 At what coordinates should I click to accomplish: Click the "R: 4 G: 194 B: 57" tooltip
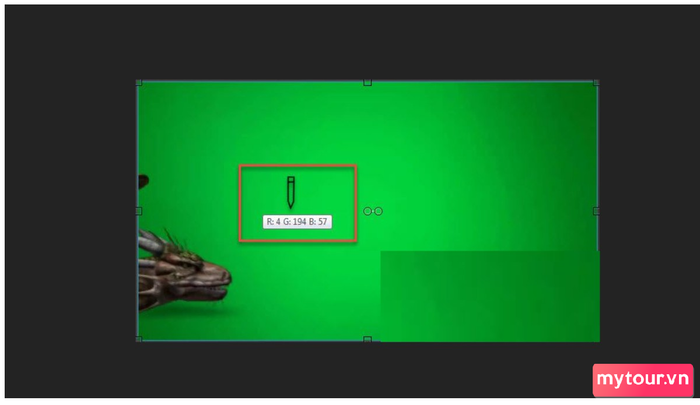pos(297,221)
